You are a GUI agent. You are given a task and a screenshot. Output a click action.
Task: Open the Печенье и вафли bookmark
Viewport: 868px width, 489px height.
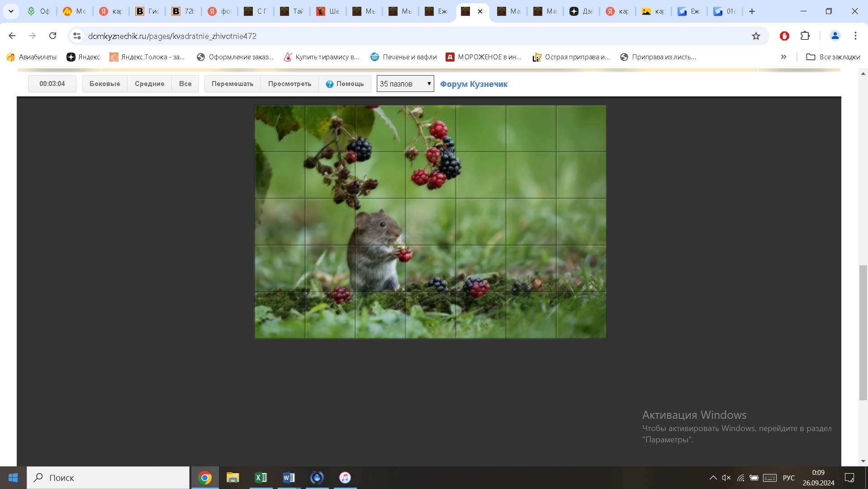click(403, 57)
